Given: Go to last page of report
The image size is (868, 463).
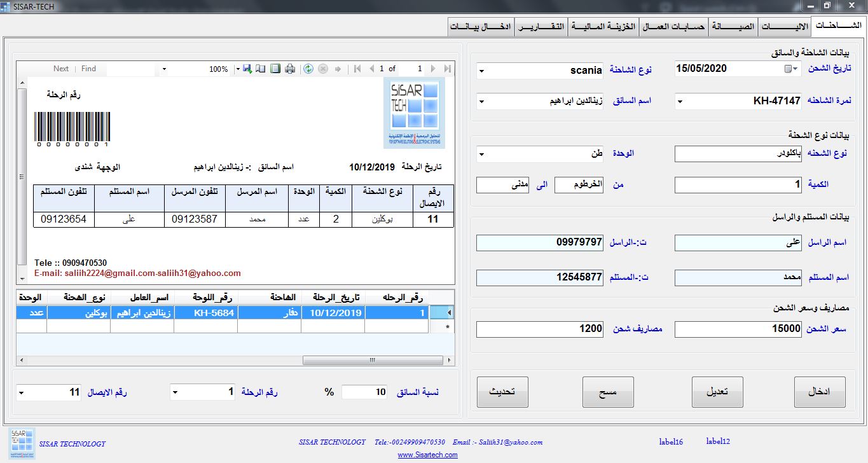Looking at the screenshot, I should pyautogui.click(x=448, y=69).
